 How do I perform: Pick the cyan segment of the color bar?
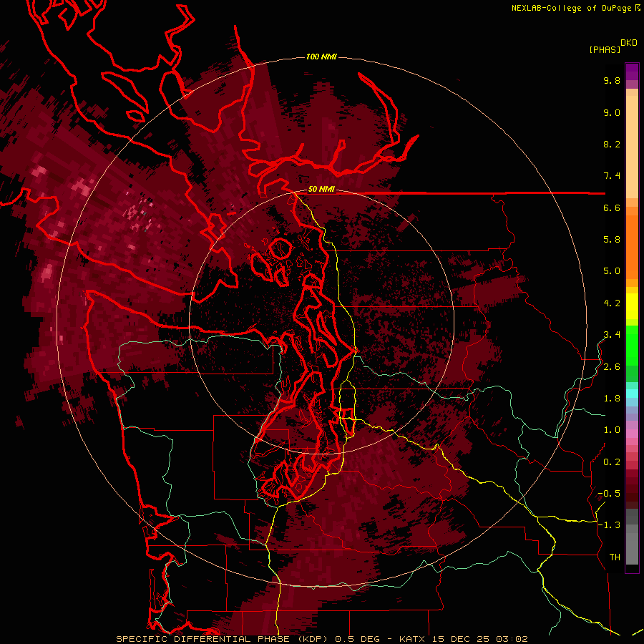coord(632,393)
